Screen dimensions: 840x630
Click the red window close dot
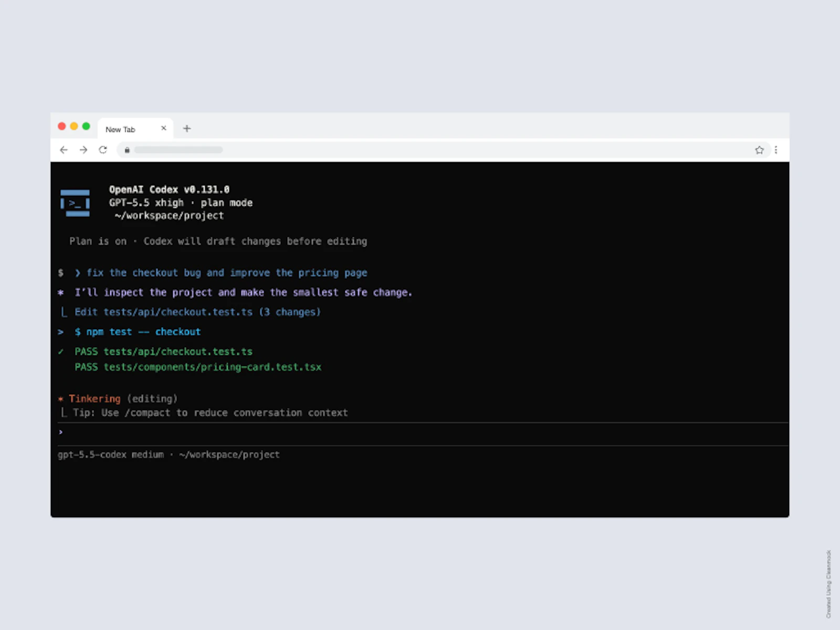(x=62, y=126)
